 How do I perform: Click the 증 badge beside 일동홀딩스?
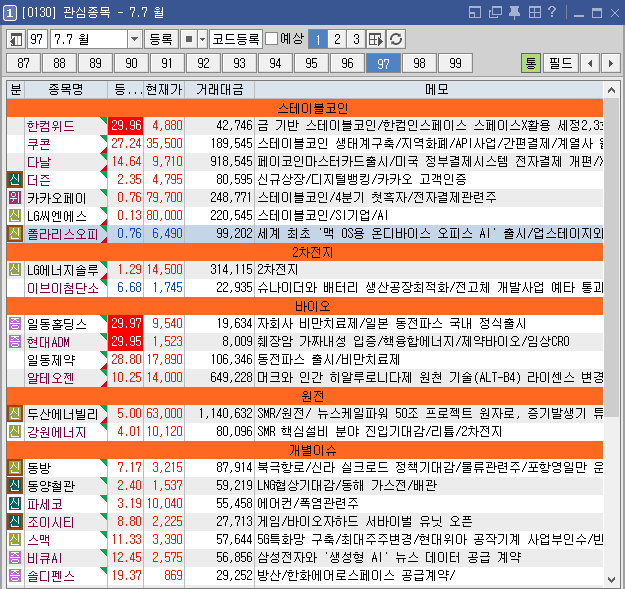click(x=15, y=324)
